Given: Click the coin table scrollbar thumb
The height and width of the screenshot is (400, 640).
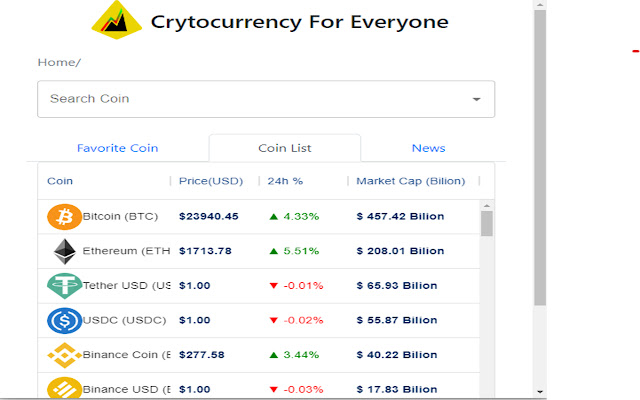Looking at the screenshot, I should point(487,223).
